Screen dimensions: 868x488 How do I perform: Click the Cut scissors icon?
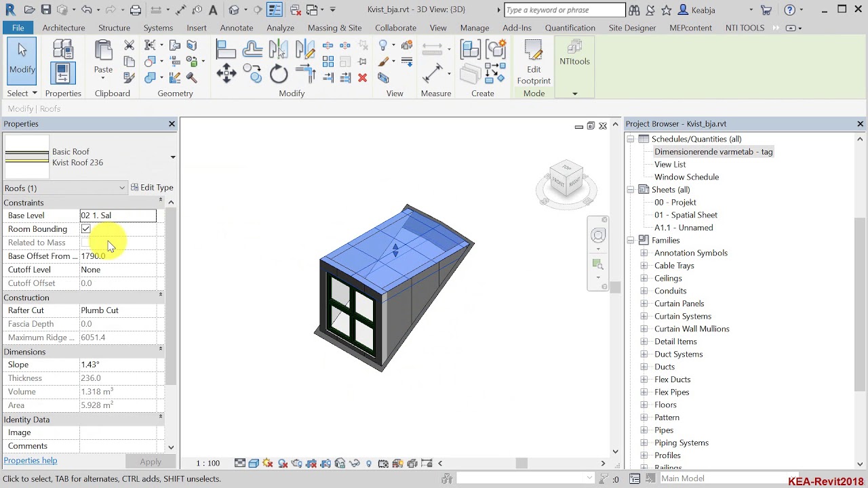point(130,45)
